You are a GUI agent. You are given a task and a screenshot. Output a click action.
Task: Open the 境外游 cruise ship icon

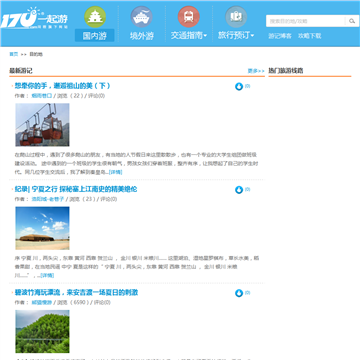point(141,17)
